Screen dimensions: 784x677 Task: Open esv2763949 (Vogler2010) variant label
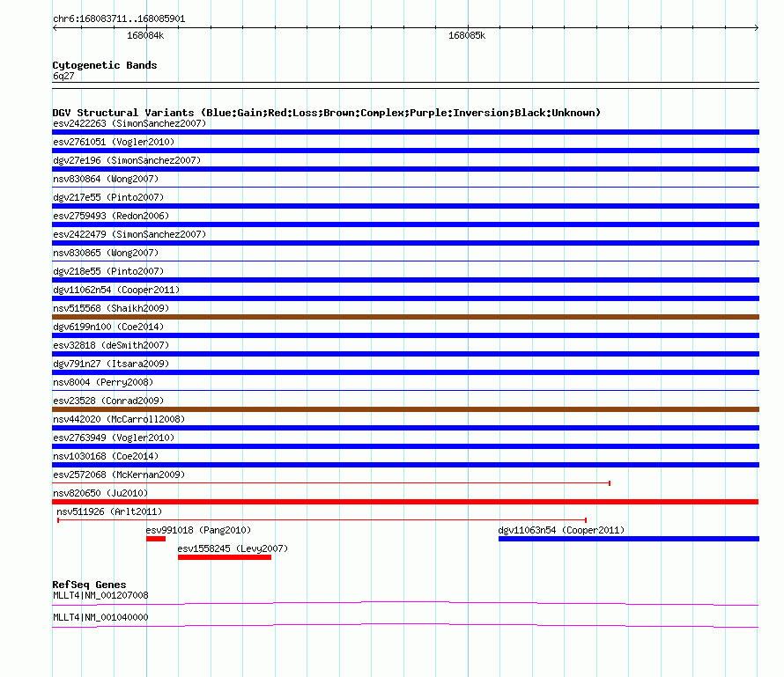[114, 438]
